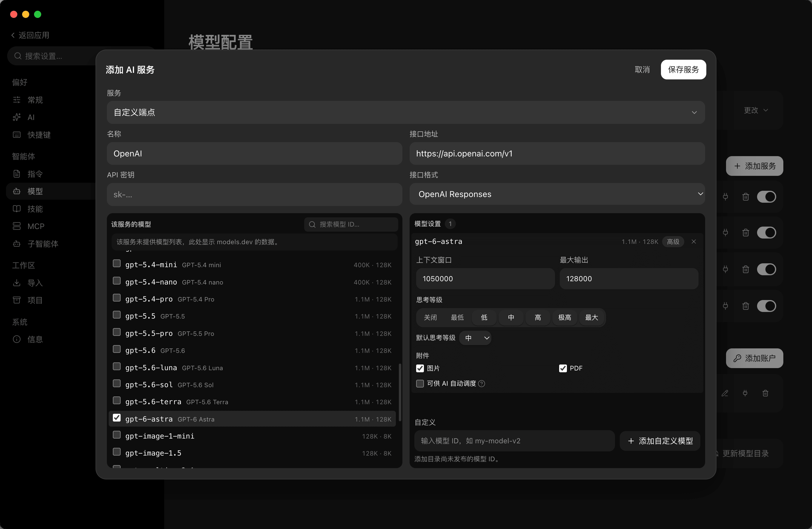
Task: Click the search magnifier in 搜索设置
Action: pyautogui.click(x=18, y=56)
